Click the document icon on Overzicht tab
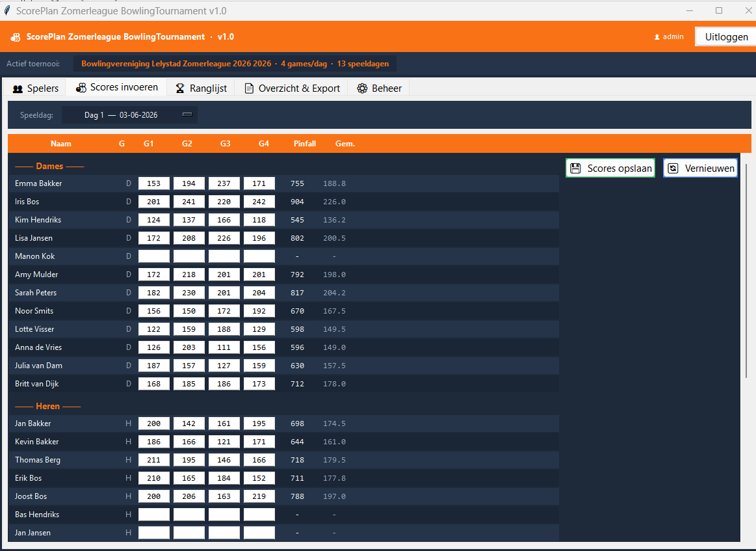This screenshot has height=551, width=756. 249,88
